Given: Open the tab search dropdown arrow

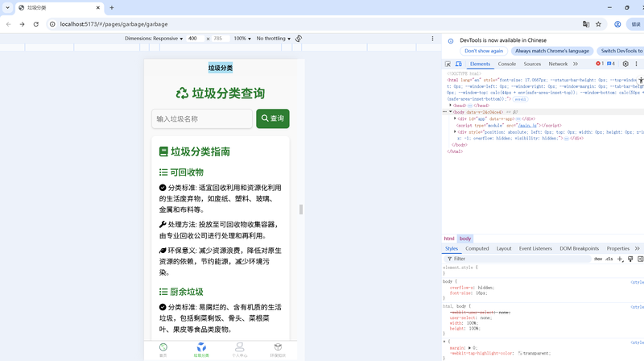Looking at the screenshot, I should pyautogui.click(x=7, y=7).
